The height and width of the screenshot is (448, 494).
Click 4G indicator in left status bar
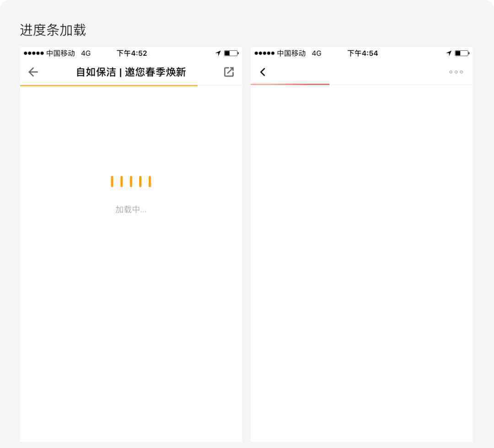(x=86, y=53)
